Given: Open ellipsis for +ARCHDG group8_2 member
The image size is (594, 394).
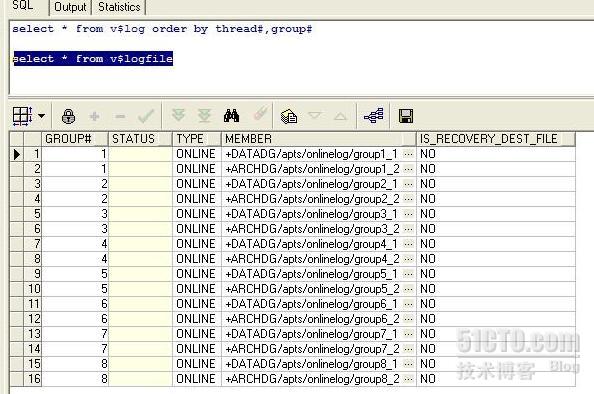Looking at the screenshot, I should coord(408,379).
